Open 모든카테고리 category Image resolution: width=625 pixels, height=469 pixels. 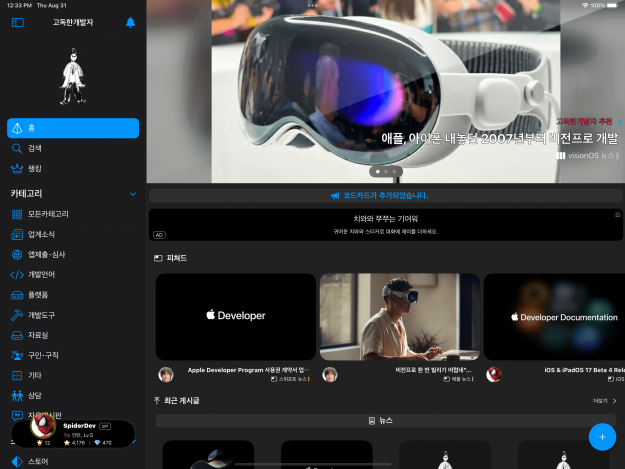click(48, 214)
